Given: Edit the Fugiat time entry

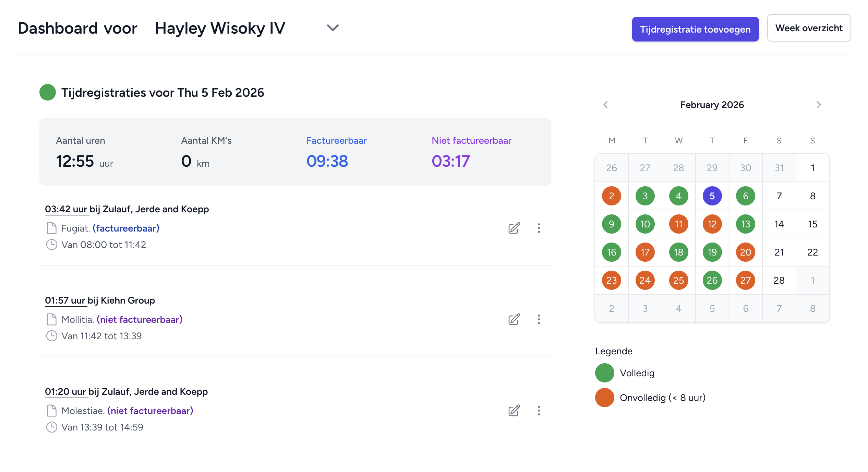Looking at the screenshot, I should click(x=514, y=228).
